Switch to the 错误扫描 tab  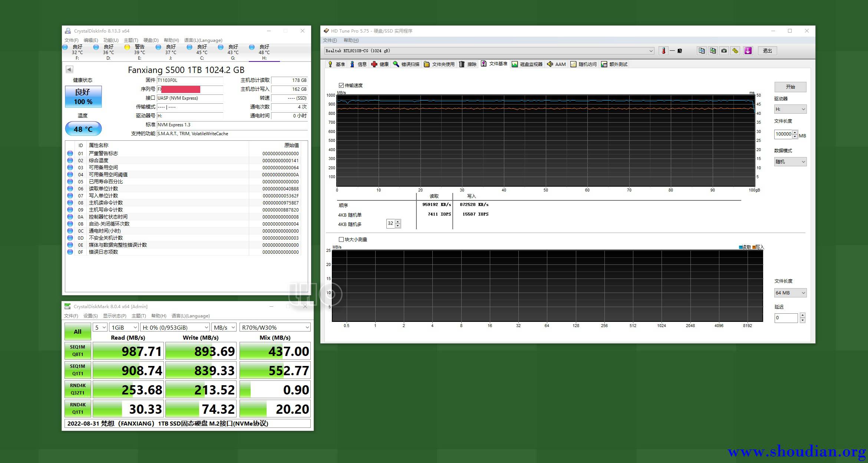click(406, 64)
